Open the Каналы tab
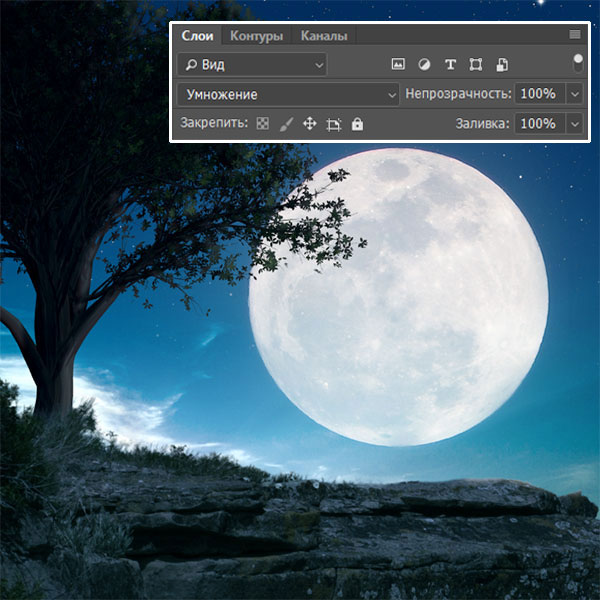Viewport: 600px width, 600px height. (x=324, y=36)
